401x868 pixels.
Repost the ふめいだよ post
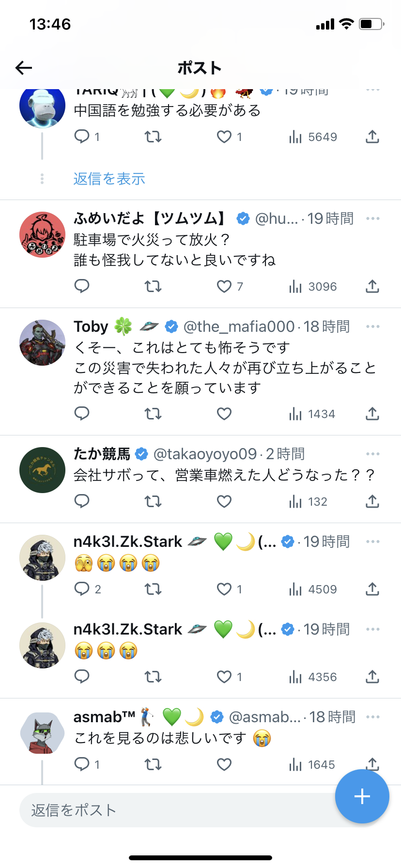[153, 286]
